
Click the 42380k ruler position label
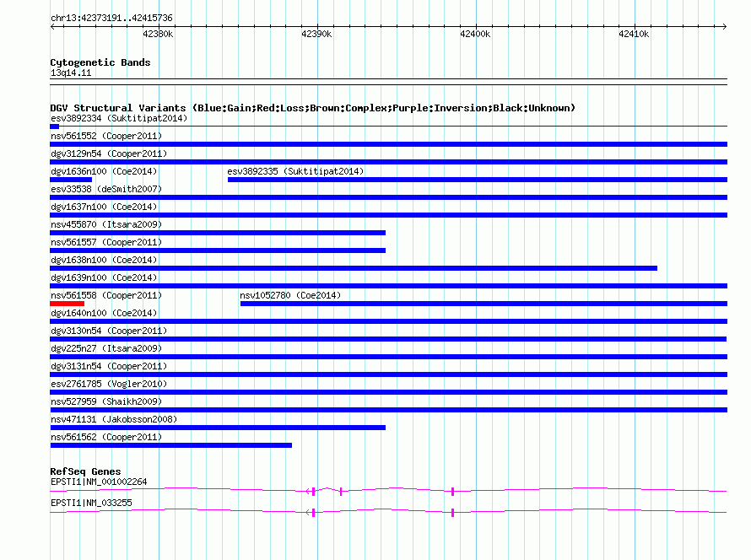tap(158, 34)
